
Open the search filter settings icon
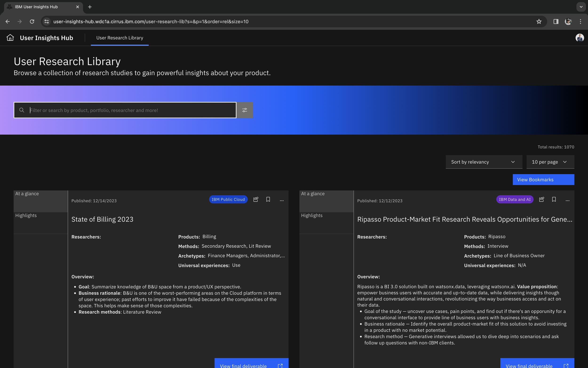(245, 110)
